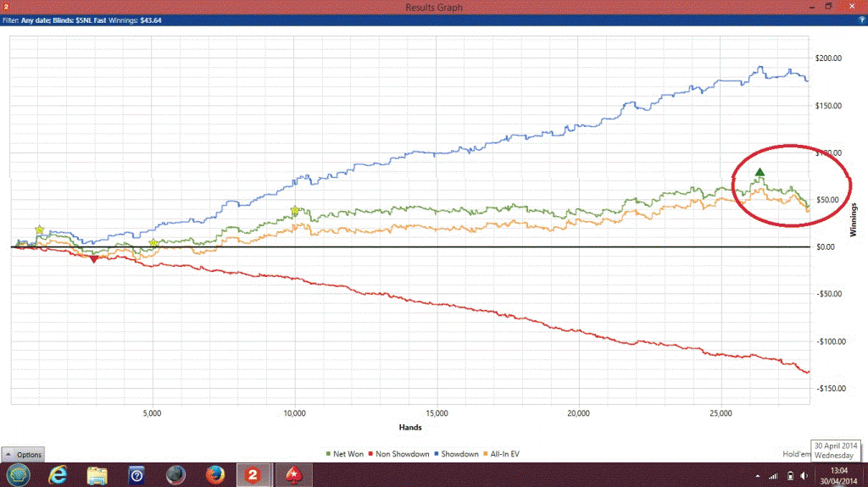Image resolution: width=868 pixels, height=487 pixels.
Task: Open Firefox from the taskbar
Action: [x=214, y=474]
